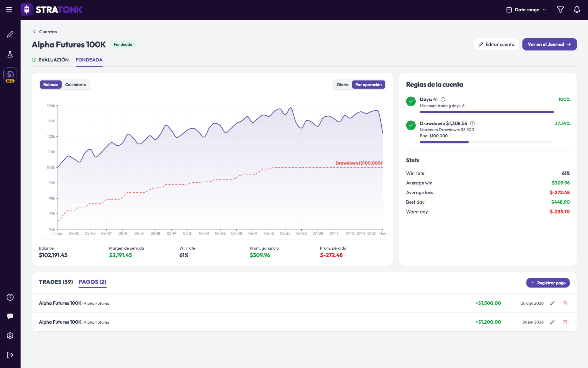This screenshot has width=588, height=368.
Task: Switch chart grouping to Diario
Action: 342,85
